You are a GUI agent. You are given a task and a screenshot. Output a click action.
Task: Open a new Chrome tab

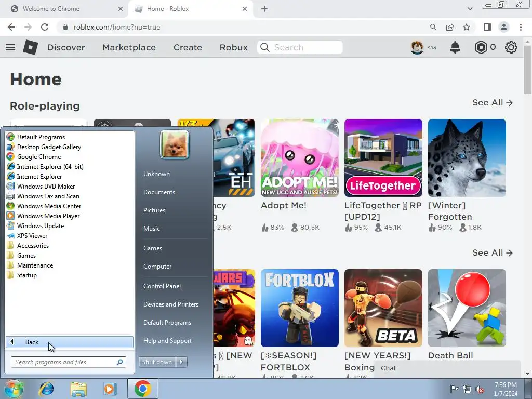pos(264,9)
